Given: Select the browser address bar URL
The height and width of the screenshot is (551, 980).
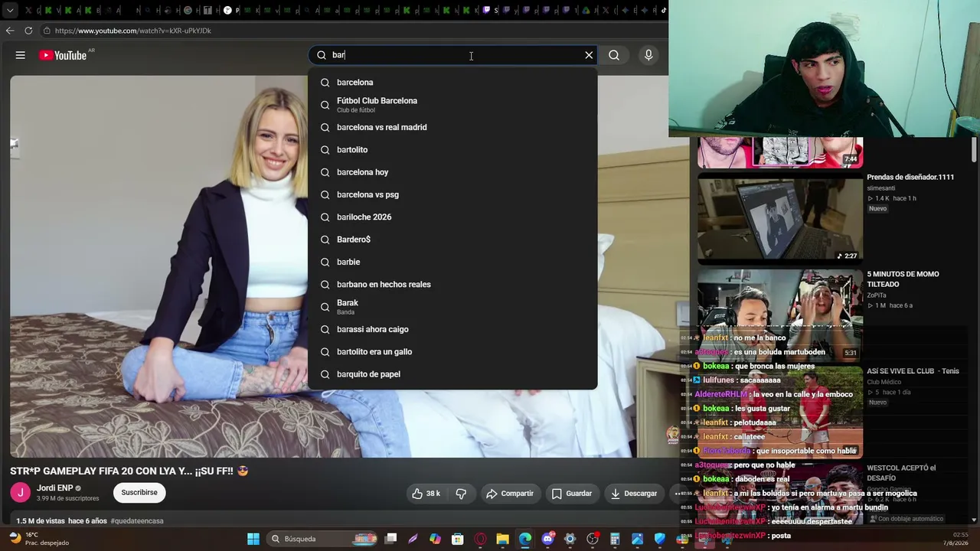Looking at the screenshot, I should pyautogui.click(x=133, y=31).
